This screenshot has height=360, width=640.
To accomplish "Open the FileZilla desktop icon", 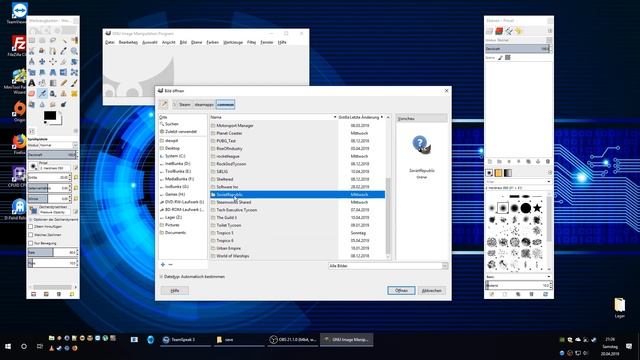I will tap(18, 46).
